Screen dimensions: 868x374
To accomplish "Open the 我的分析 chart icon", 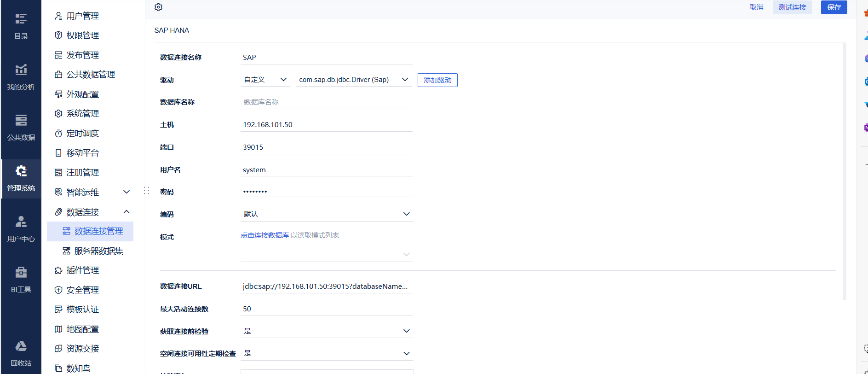I will 21,70.
